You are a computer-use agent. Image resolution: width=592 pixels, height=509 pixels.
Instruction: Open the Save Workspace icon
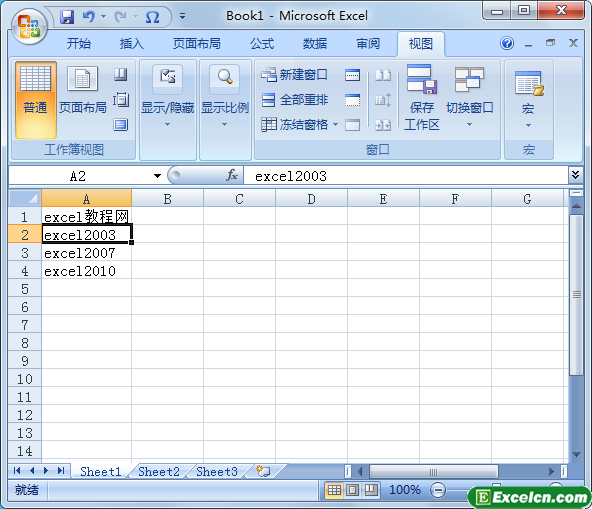click(x=421, y=97)
